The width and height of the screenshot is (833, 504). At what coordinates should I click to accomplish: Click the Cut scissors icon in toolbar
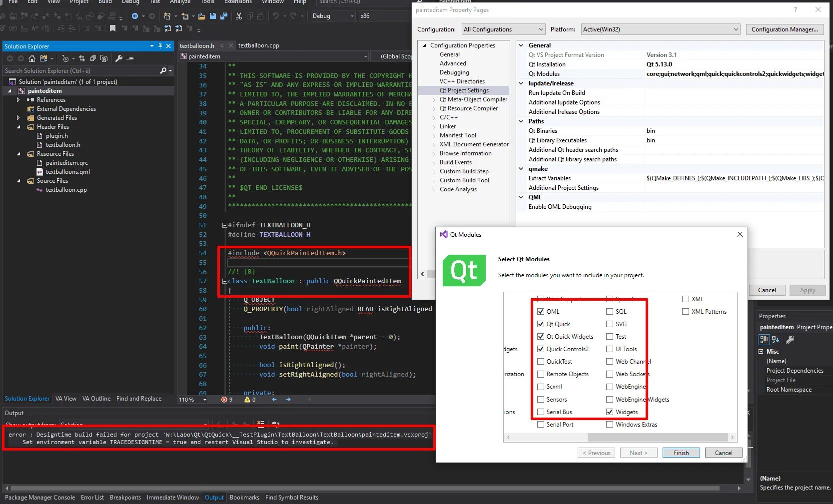click(239, 16)
